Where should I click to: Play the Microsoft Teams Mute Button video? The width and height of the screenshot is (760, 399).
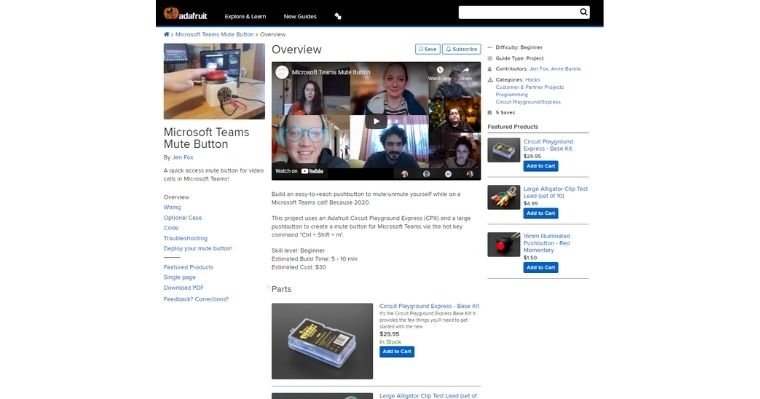pyautogui.click(x=376, y=121)
